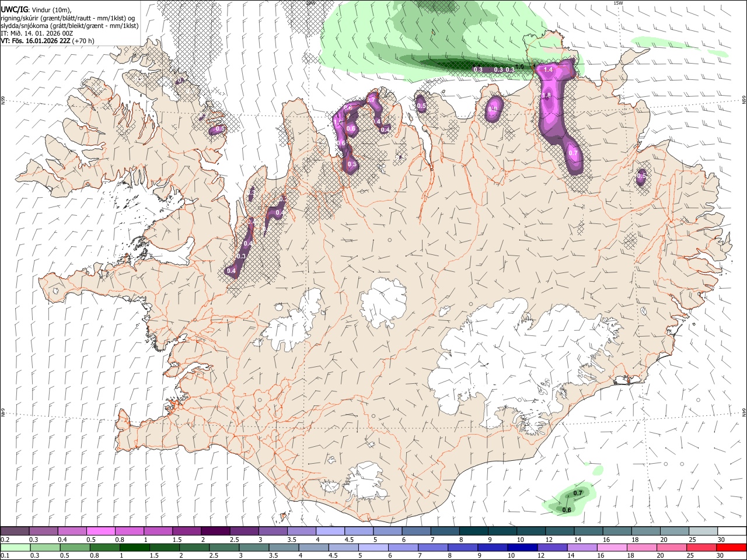
Task: Click the darkest green 1–1.5 rain legend swatch
Action: tap(134, 547)
